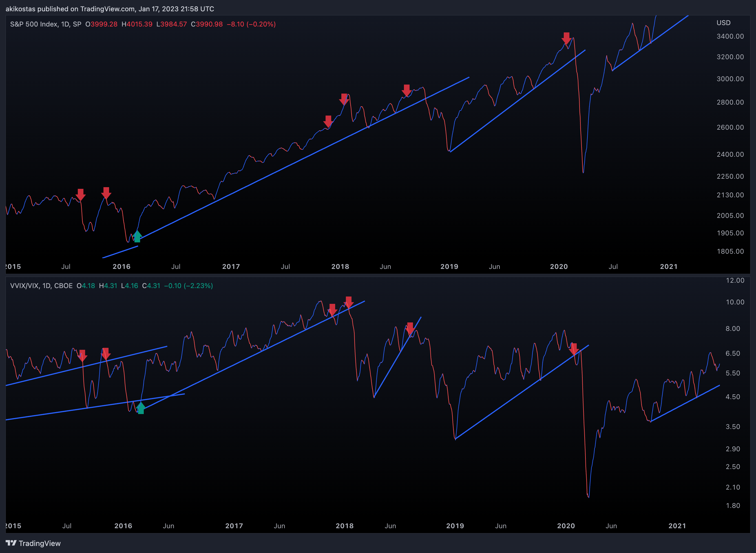
Task: Click the red down arrow near 3400 in early 2020
Action: pos(567,39)
